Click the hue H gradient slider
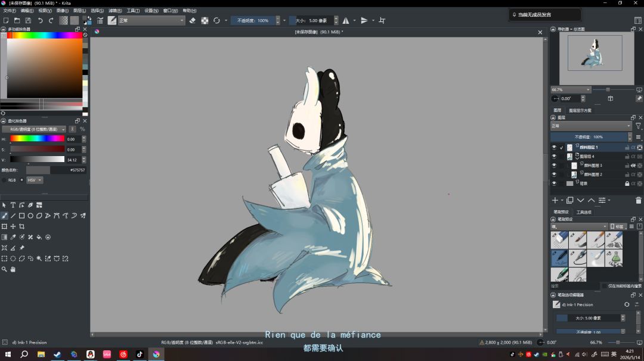Image resolution: width=644 pixels, height=361 pixels. (38, 139)
